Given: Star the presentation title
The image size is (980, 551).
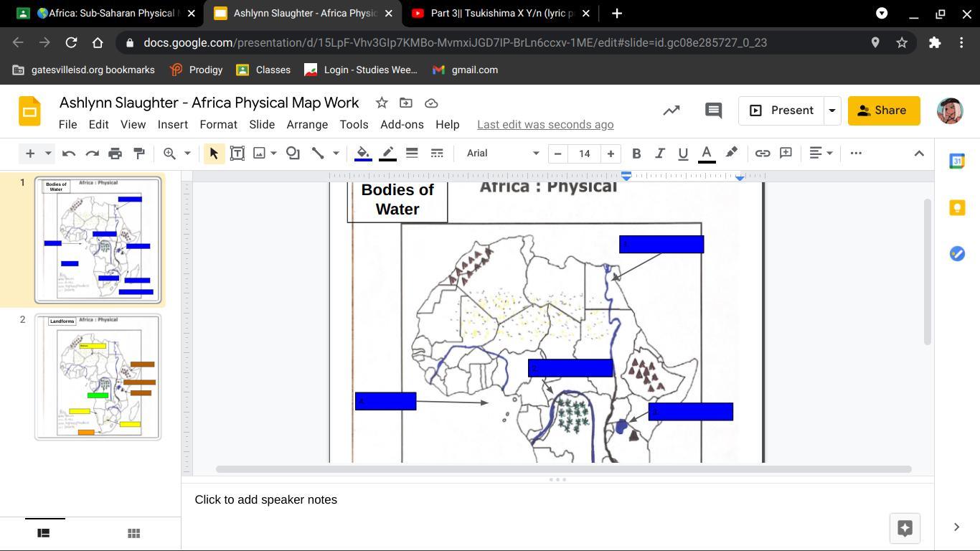Looking at the screenshot, I should pyautogui.click(x=382, y=103).
